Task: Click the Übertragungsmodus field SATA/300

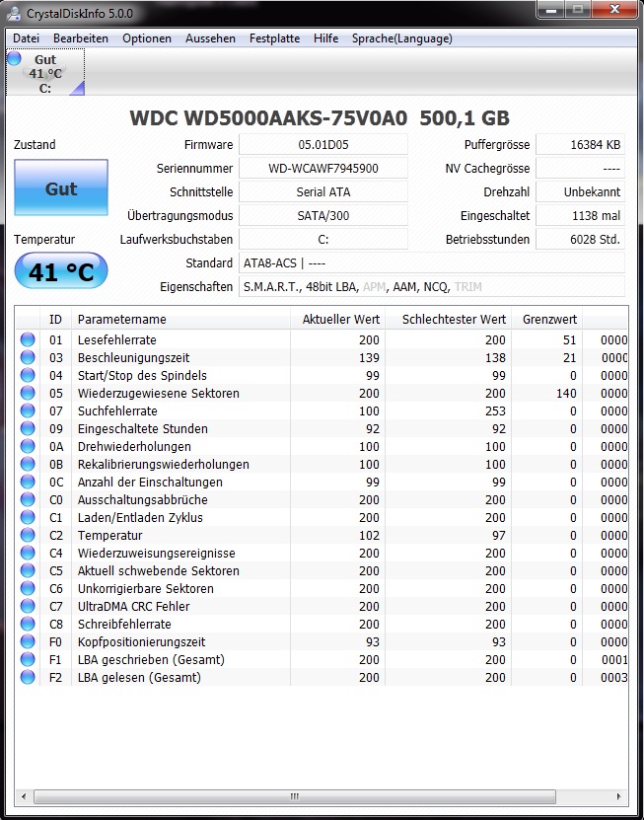Action: tap(323, 215)
